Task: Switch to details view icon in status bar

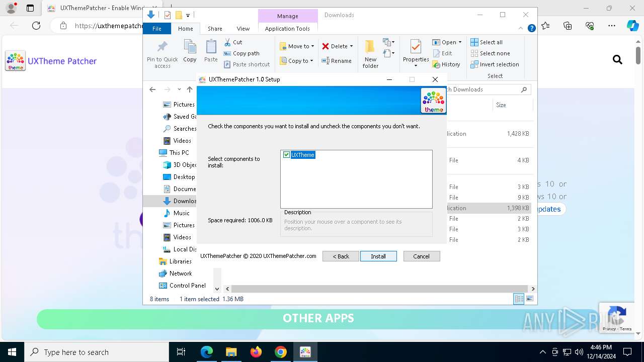Action: pos(519,299)
